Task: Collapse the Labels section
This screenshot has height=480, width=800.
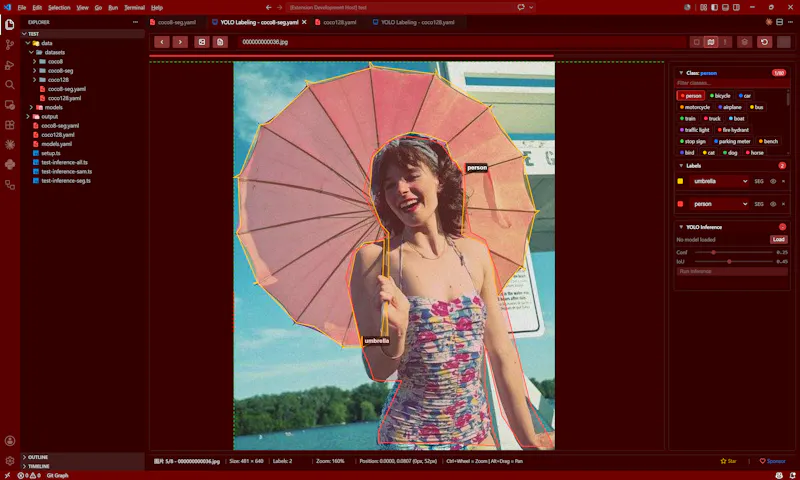Action: click(681, 165)
